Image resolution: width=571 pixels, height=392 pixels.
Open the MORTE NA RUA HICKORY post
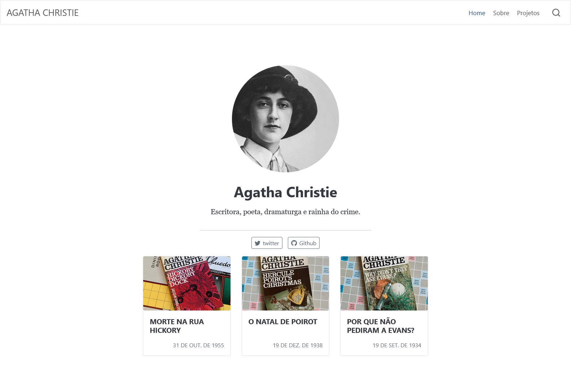click(x=177, y=326)
